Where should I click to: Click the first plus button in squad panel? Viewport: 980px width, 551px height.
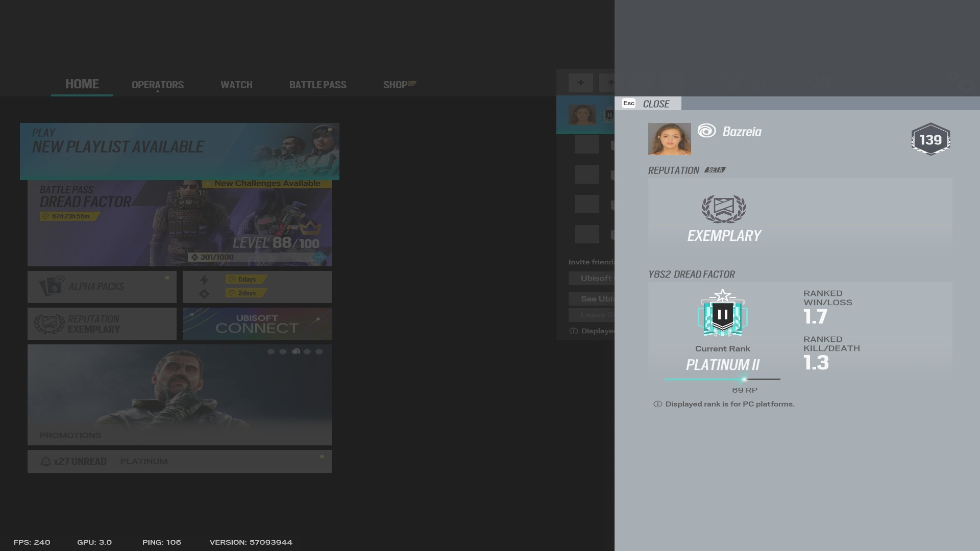tap(581, 83)
